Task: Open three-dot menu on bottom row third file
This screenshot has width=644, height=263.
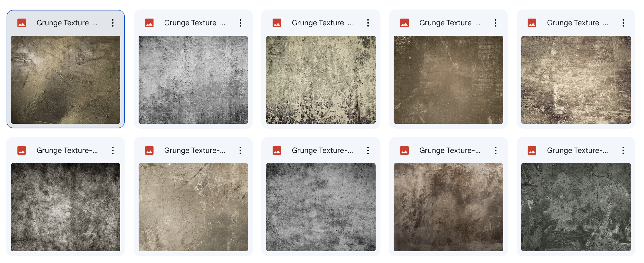Action: pos(368,150)
